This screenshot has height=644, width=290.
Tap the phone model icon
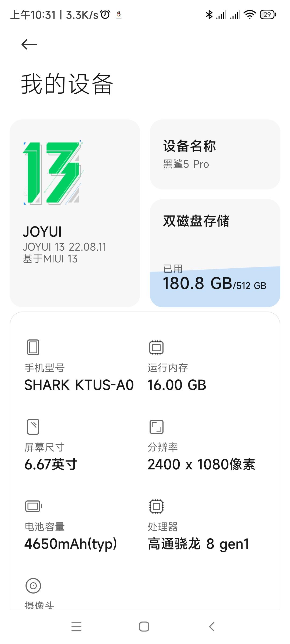tap(33, 347)
